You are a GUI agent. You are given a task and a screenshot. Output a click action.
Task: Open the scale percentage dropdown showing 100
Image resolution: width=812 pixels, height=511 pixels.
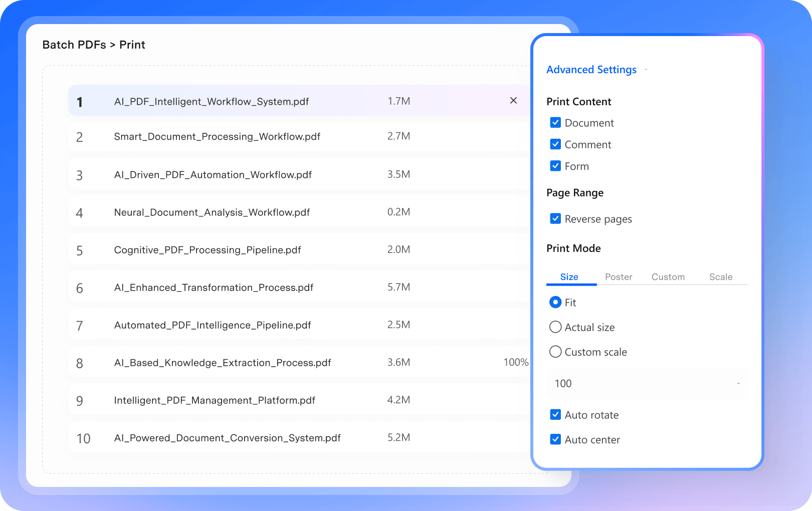pyautogui.click(x=647, y=383)
